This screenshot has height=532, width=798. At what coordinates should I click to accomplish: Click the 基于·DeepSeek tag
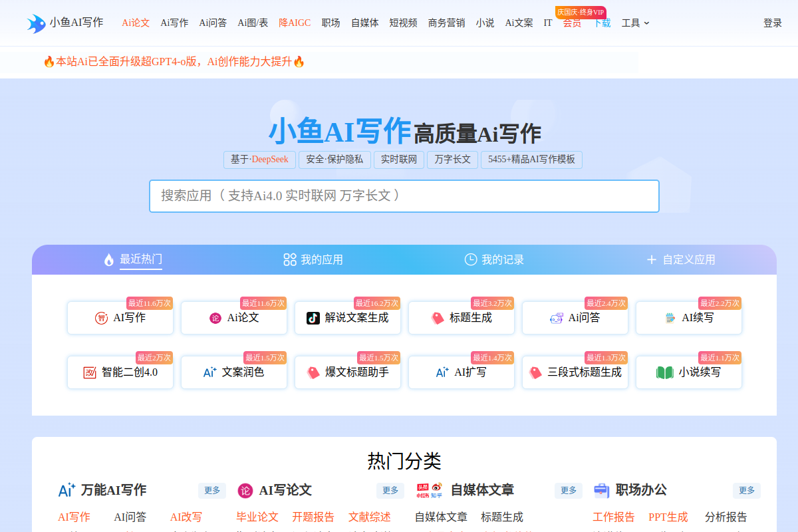pyautogui.click(x=259, y=160)
